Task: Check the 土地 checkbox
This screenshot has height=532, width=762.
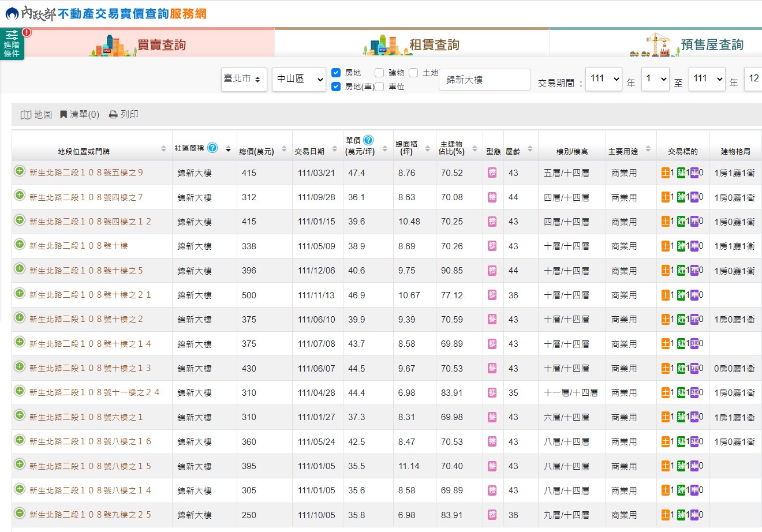Action: 413,73
